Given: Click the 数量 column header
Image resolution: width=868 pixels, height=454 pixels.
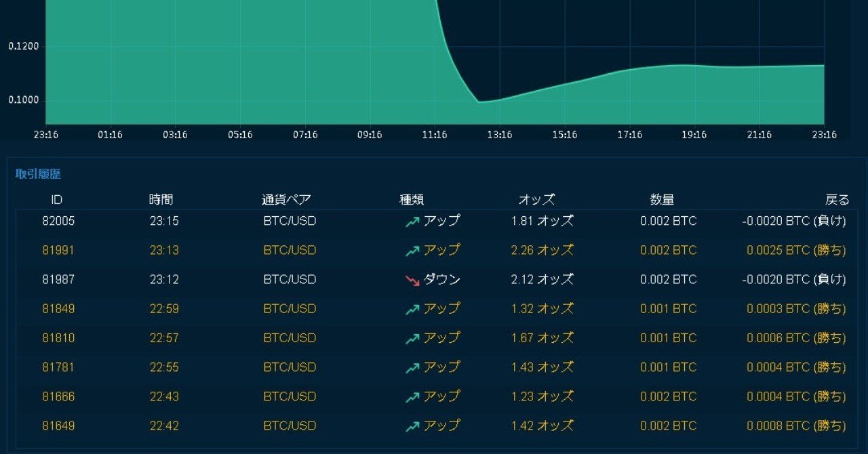Looking at the screenshot, I should [660, 199].
